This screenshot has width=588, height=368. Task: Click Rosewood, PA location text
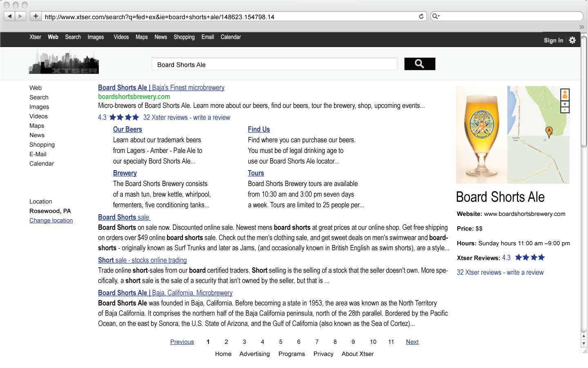(50, 211)
